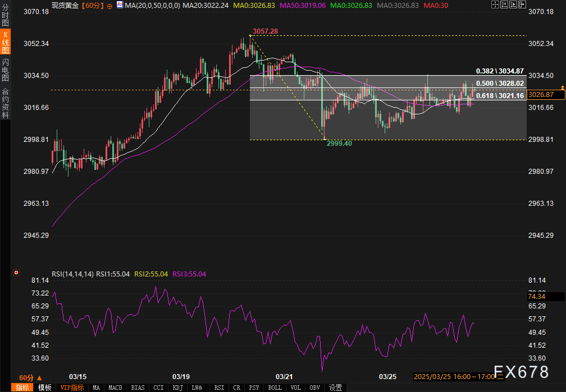The height and width of the screenshot is (392, 566).
Task: Turn on the KDJ indicator
Action: tap(178, 388)
